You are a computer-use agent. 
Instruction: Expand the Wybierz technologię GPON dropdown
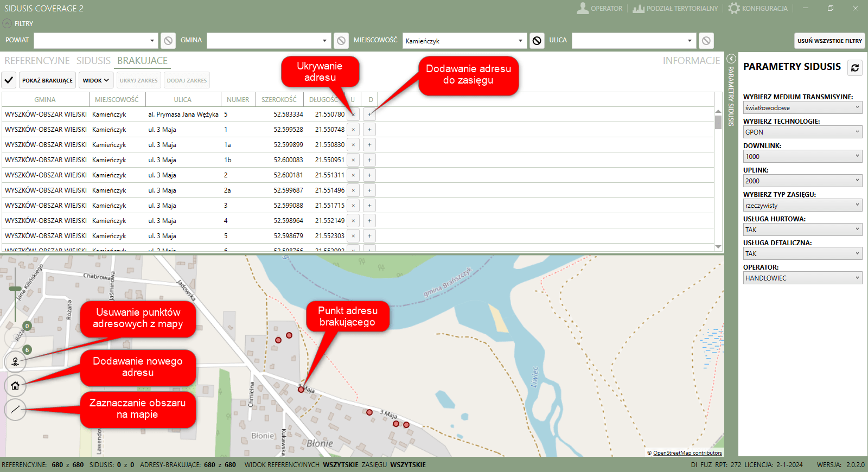[x=802, y=132]
